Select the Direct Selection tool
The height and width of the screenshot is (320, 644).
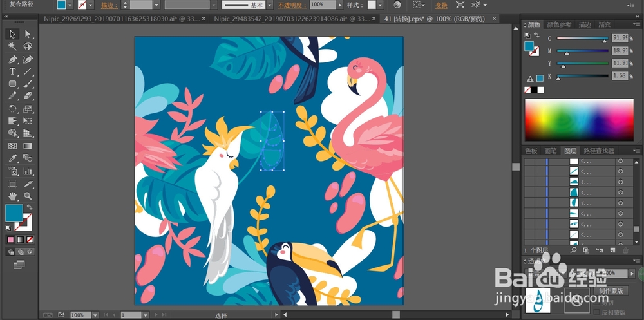coord(28,34)
